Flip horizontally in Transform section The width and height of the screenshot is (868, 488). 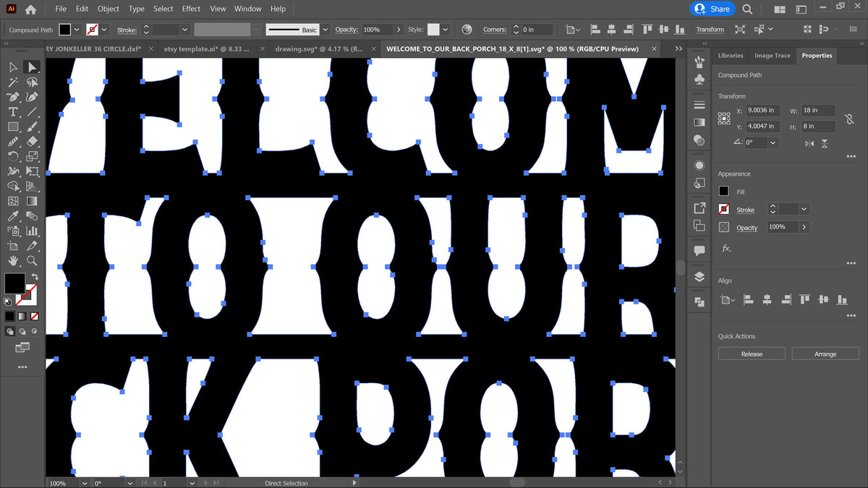pyautogui.click(x=811, y=143)
